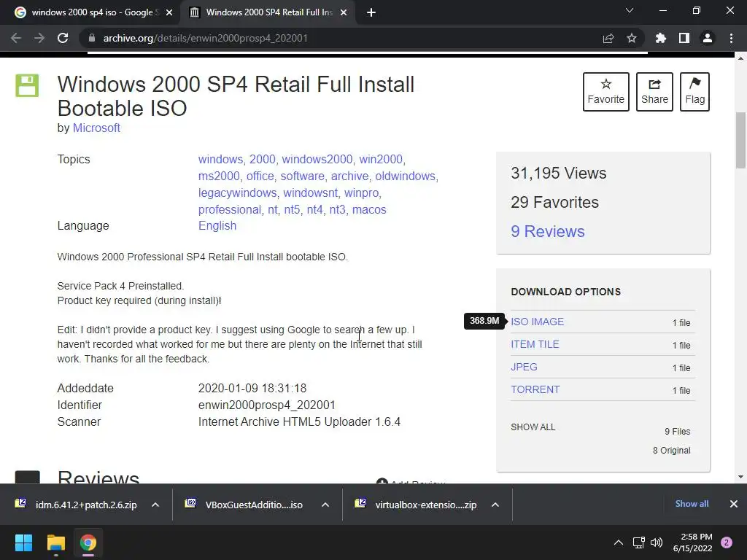The width and height of the screenshot is (747, 560).
Task: Open the win2000 topic link
Action: [x=381, y=159]
